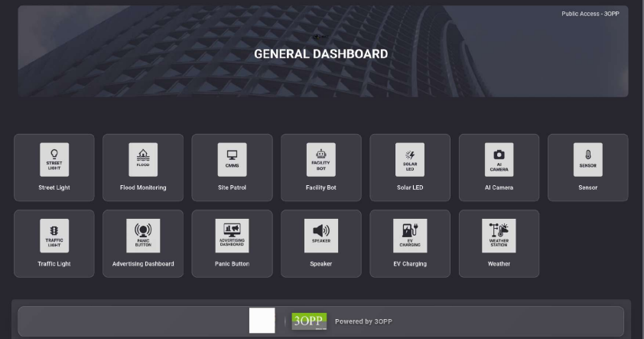The width and height of the screenshot is (644, 339).
Task: Click the EV Charging text label
Action: pyautogui.click(x=410, y=264)
